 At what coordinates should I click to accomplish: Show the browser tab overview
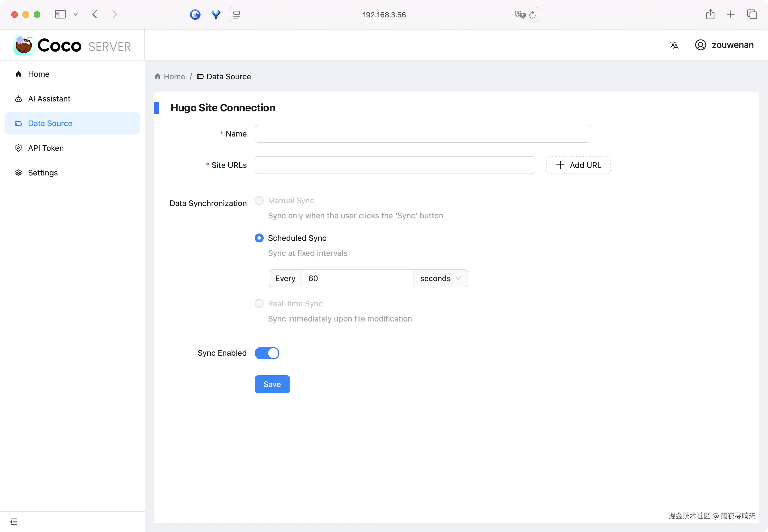pos(752,14)
